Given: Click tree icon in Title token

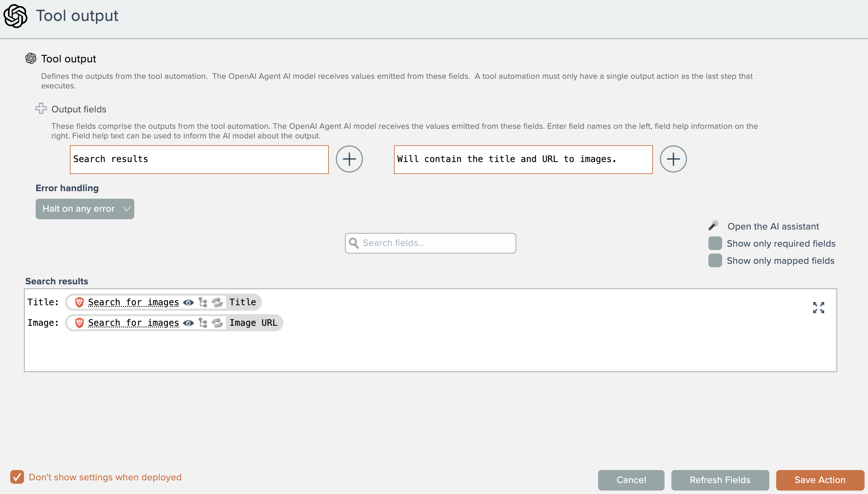Looking at the screenshot, I should coord(203,302).
